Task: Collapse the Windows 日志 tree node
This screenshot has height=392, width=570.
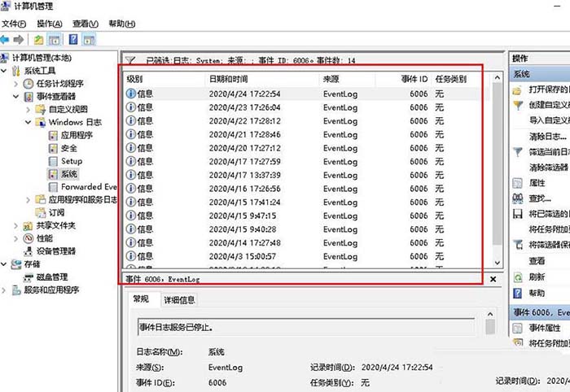Action: click(28, 122)
